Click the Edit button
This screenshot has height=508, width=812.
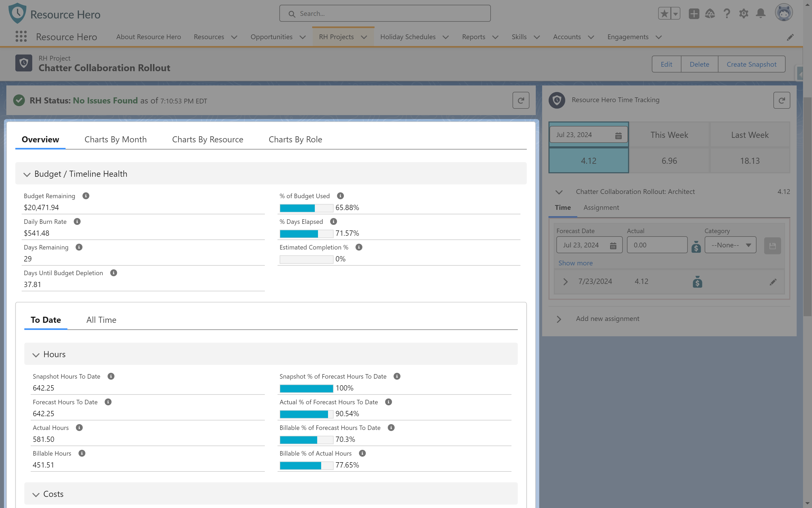[x=666, y=64]
